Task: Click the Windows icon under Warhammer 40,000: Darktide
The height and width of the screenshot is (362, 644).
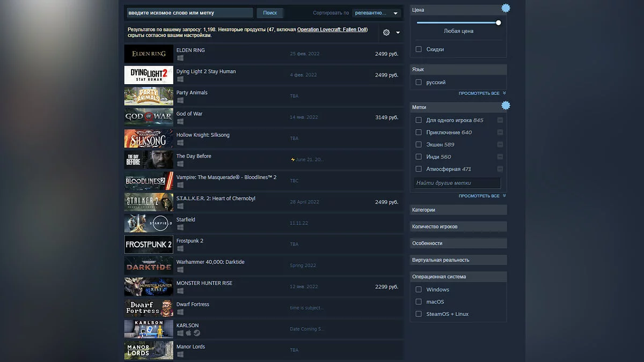Action: point(180,270)
